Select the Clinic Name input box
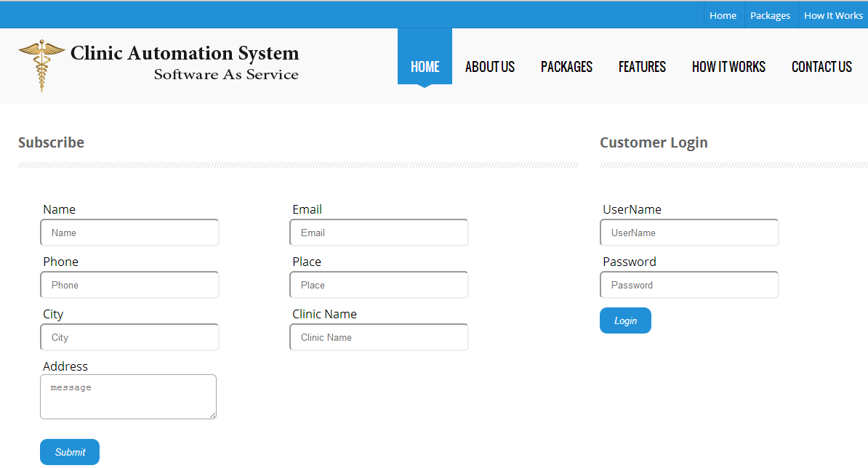 pyautogui.click(x=379, y=337)
